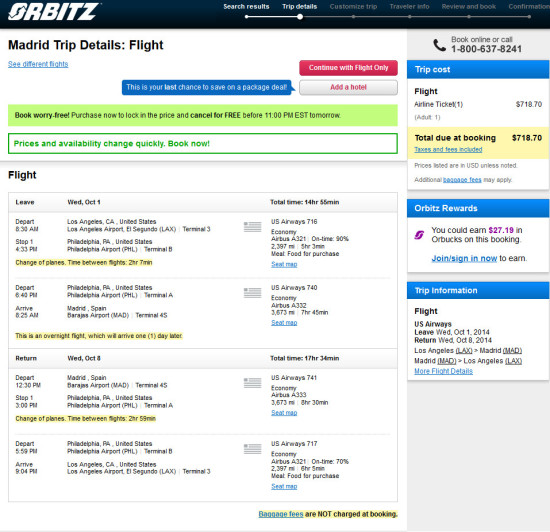The width and height of the screenshot is (550, 532).
Task: Click the airline logo for US Airways 716
Action: click(x=253, y=227)
